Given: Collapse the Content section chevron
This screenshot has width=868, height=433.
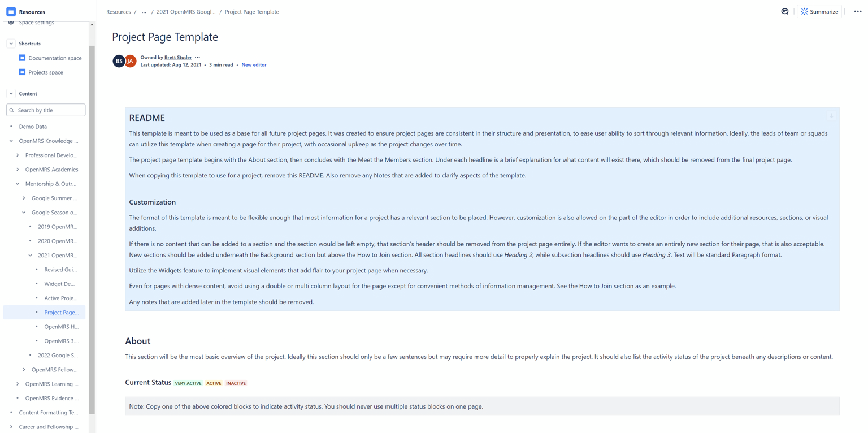Looking at the screenshot, I should coord(11,93).
